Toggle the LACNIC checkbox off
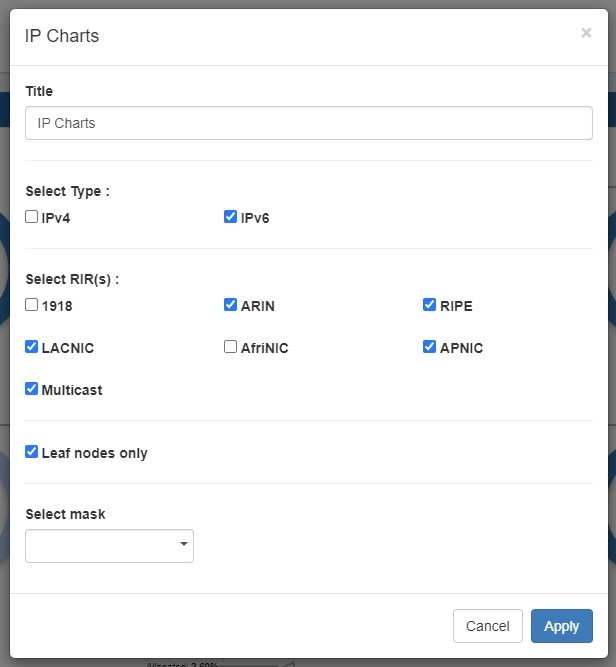 coord(32,347)
